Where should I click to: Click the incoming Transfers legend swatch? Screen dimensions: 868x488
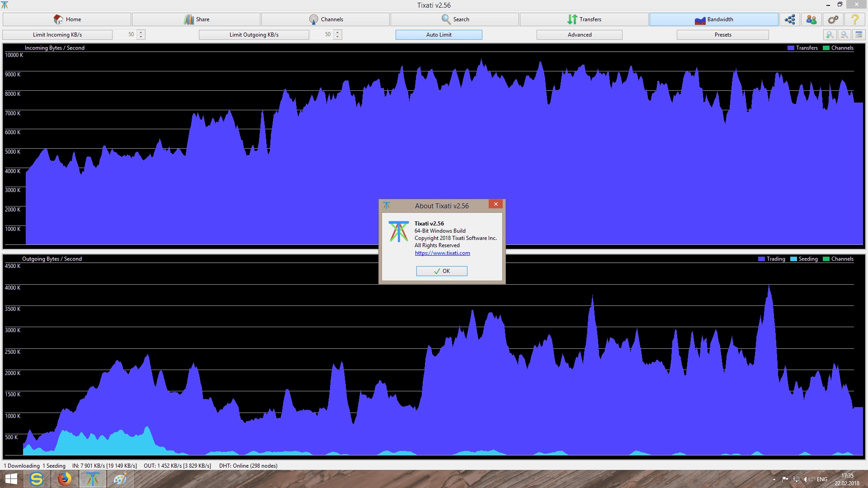tap(791, 48)
